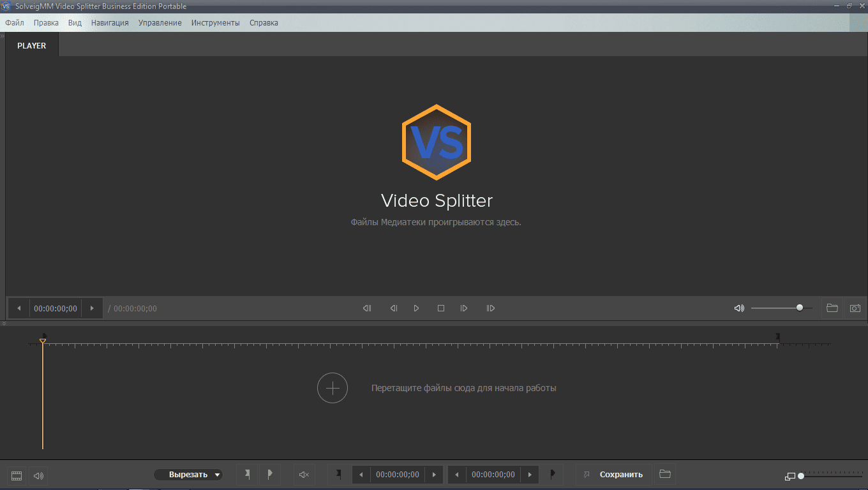Click the add start marker flag icon
The image size is (868, 490).
pos(247,475)
